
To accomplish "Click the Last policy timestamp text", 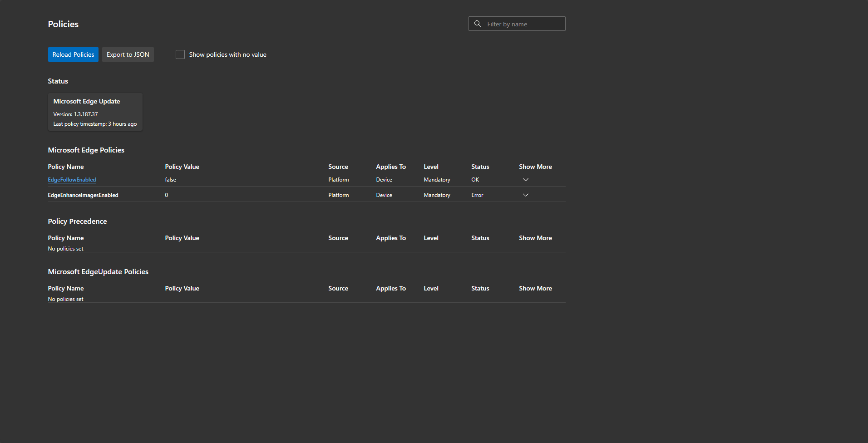I will (x=95, y=124).
